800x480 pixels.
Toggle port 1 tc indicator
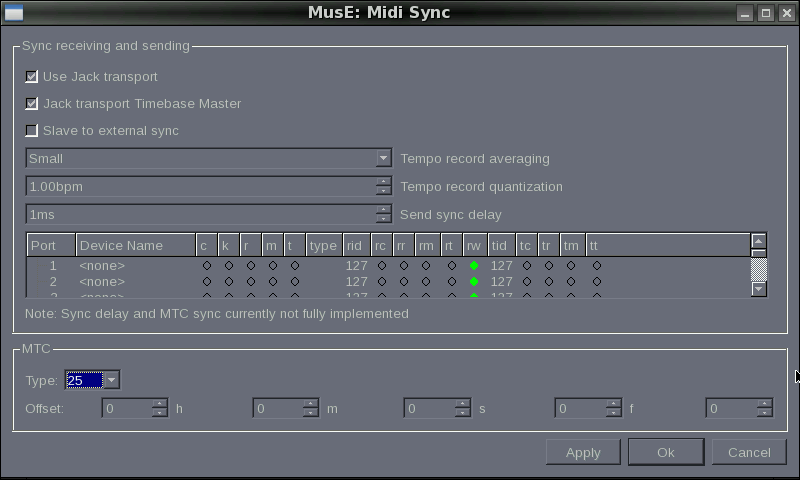(527, 265)
